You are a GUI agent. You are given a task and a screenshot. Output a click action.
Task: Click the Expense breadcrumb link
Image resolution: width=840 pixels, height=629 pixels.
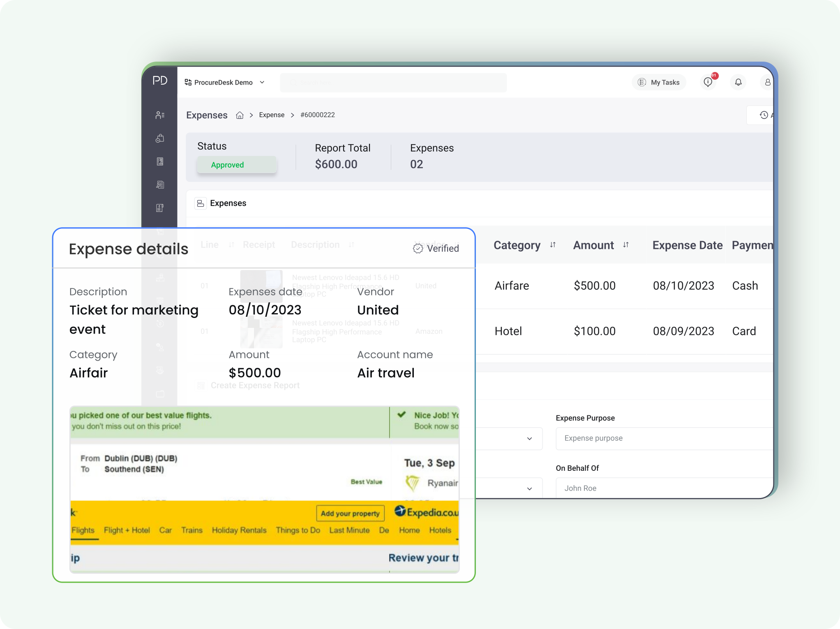click(272, 115)
